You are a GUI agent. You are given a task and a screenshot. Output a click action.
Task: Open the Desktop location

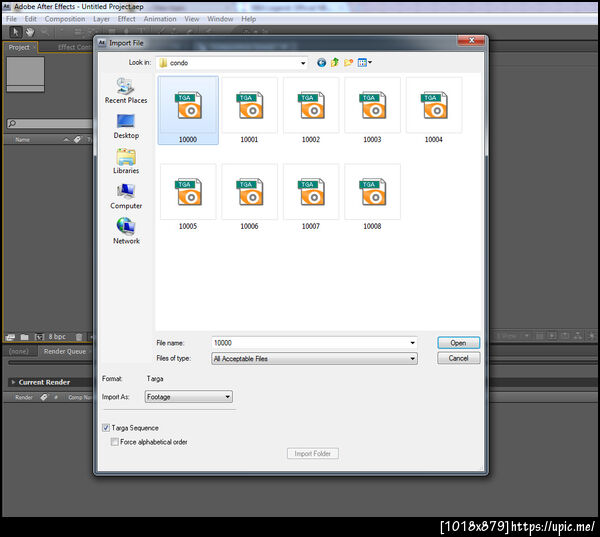coord(126,127)
